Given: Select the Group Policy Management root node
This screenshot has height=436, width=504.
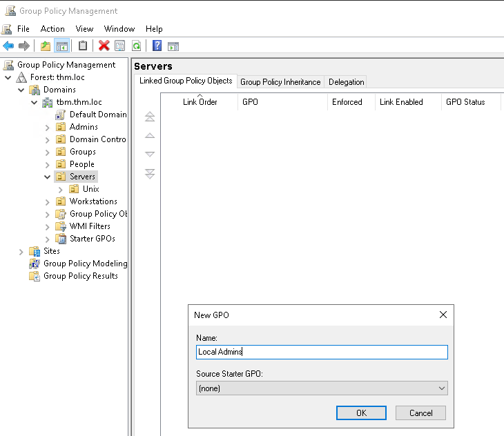Looking at the screenshot, I should 66,65.
